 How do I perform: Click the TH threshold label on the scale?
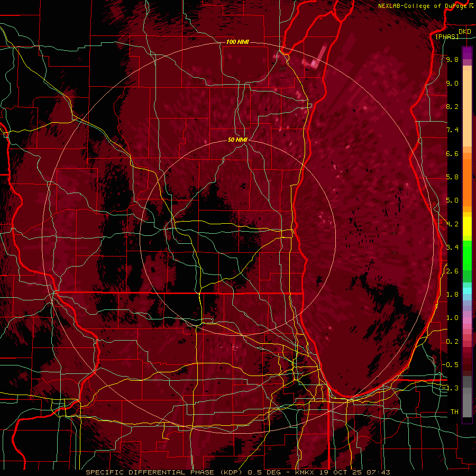pos(454,412)
